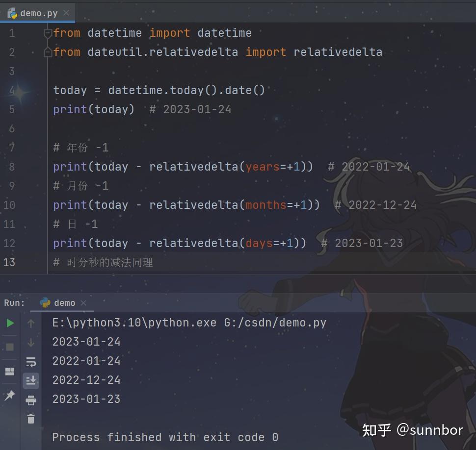Click the 'months' keyword argument on line 10
The image size is (476, 450).
coord(266,205)
